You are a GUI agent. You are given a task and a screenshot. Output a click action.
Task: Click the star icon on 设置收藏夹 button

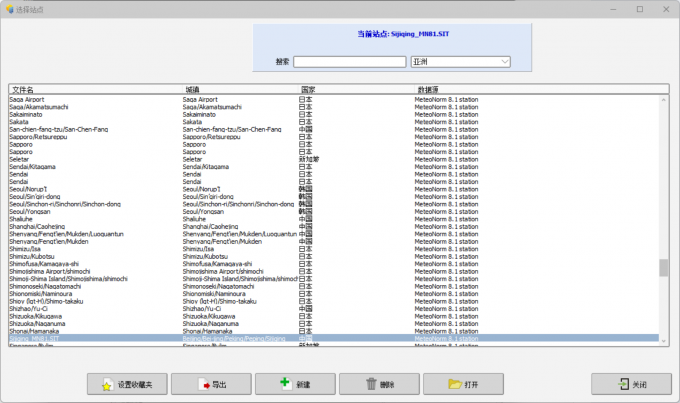click(x=107, y=384)
